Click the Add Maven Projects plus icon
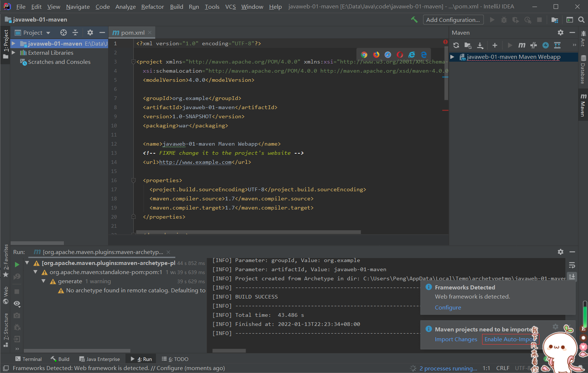This screenshot has height=373, width=588. [x=495, y=45]
